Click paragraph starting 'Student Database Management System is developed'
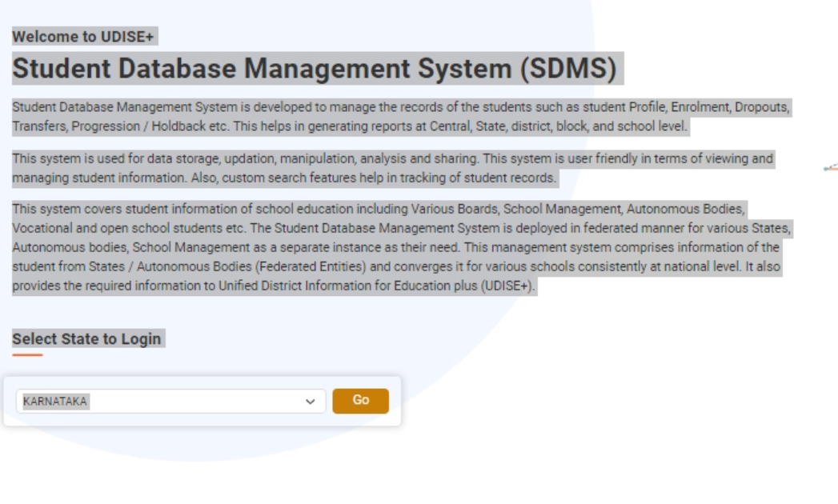The image size is (838, 504). (401, 117)
